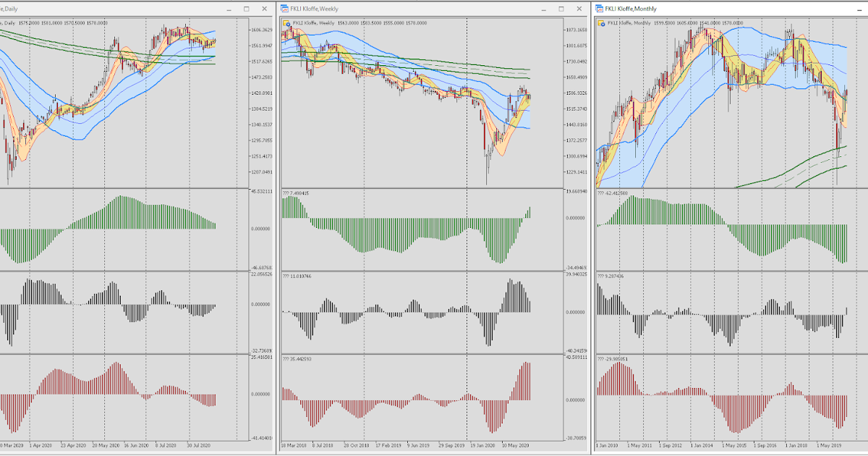Click the '1 Apr 2020' date on Daily chart
This screenshot has height=456, width=868.
point(41,447)
